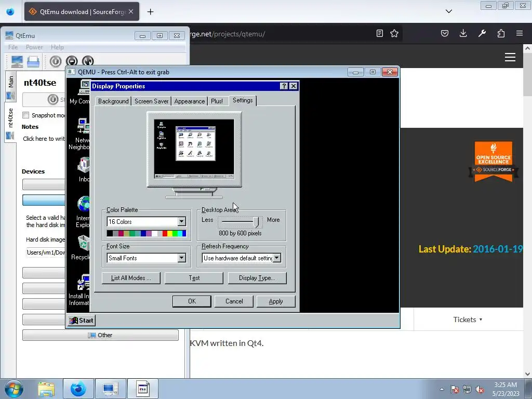Open the Firefox downloads icon
This screenshot has height=399, width=532.
pos(463,33)
